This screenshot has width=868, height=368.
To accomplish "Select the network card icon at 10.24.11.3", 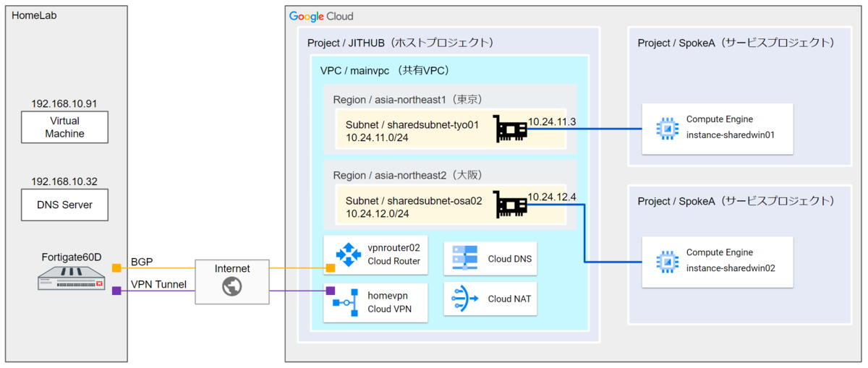I will 511,129.
